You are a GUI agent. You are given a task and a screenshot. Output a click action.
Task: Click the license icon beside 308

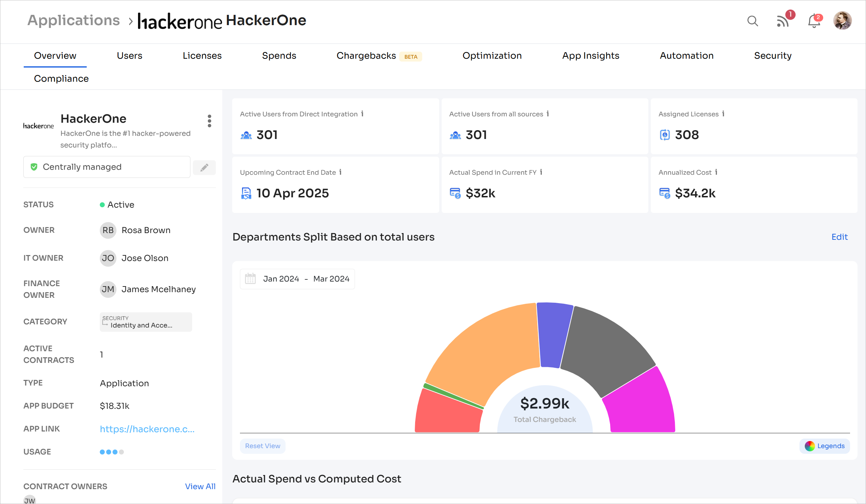(665, 135)
